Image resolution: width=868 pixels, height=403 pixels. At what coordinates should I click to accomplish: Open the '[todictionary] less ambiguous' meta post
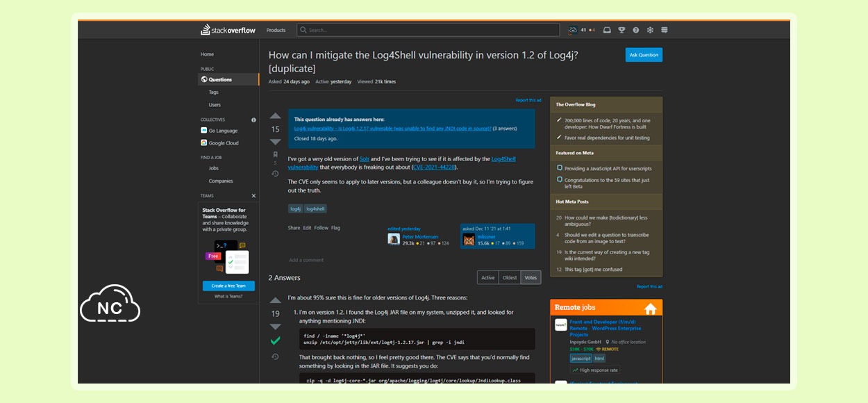[606, 221]
